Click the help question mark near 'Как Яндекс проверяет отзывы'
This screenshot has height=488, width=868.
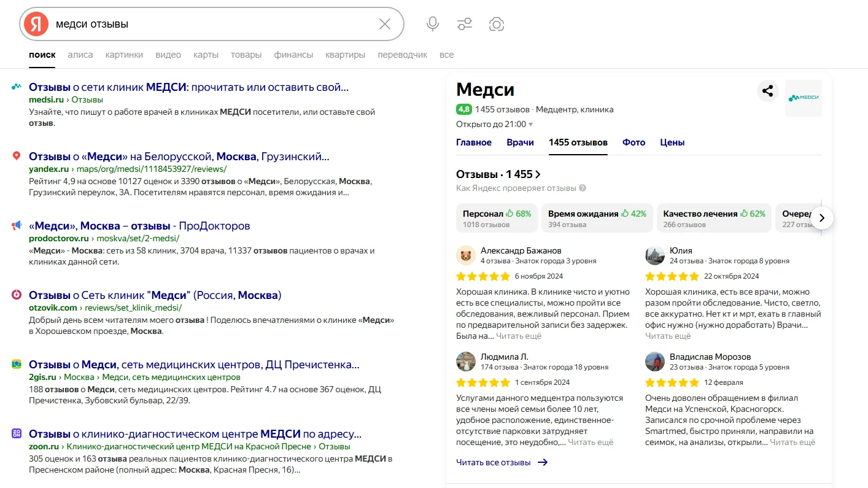582,188
